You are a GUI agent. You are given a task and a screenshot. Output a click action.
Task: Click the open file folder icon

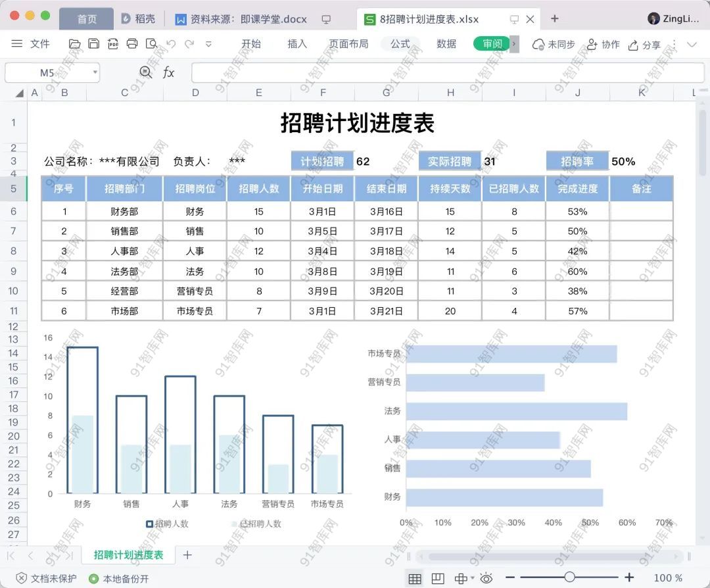[75, 44]
